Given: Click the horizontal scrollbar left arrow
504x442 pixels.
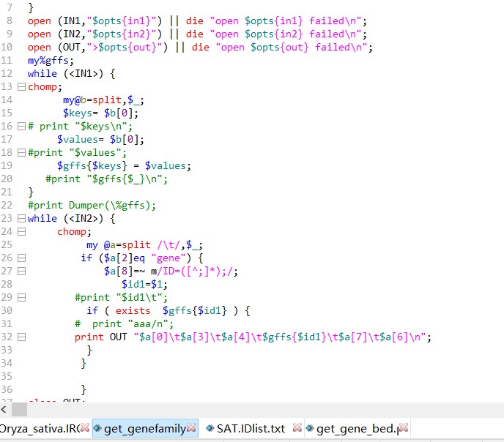Looking at the screenshot, I should pyautogui.click(x=4, y=410).
